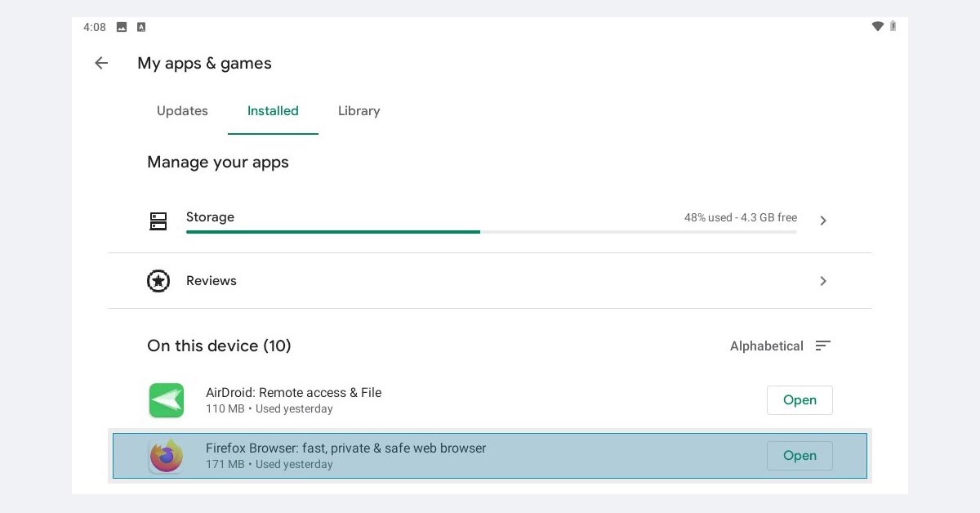Image resolution: width=980 pixels, height=513 pixels.
Task: Select the Storage label
Action: (x=210, y=217)
